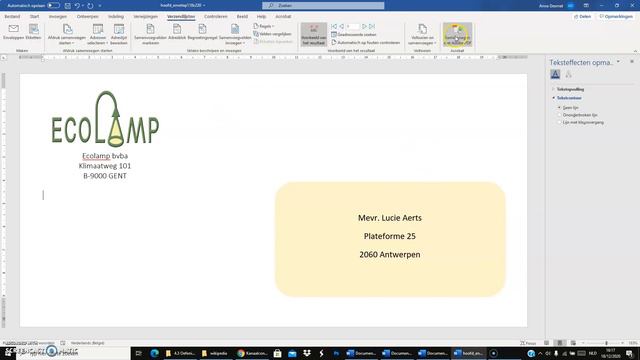This screenshot has height=360, width=640.
Task: Click the Enveloppen icon in the ribbon
Action: 13,32
